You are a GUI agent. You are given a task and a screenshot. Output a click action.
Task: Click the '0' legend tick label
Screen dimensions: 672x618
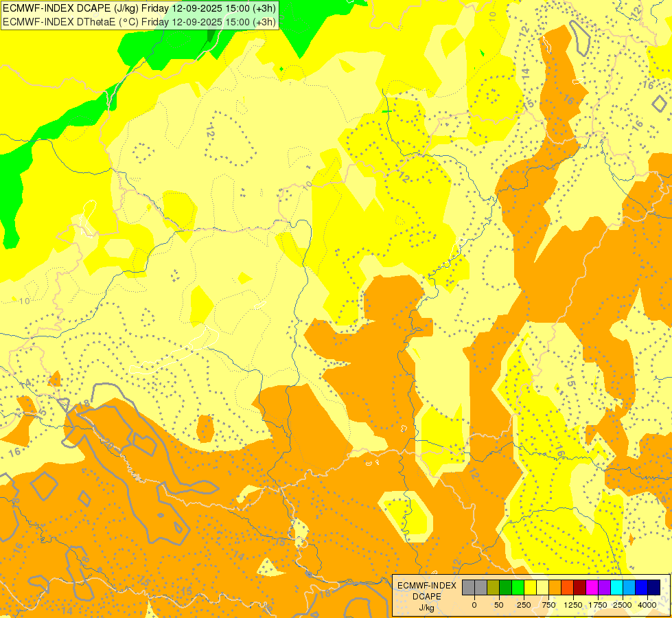pos(474,605)
